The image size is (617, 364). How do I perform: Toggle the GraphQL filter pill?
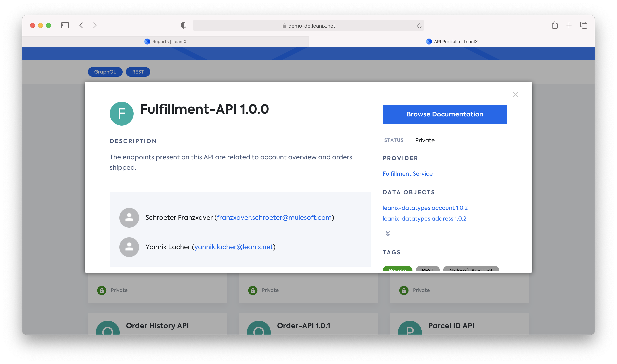point(105,72)
